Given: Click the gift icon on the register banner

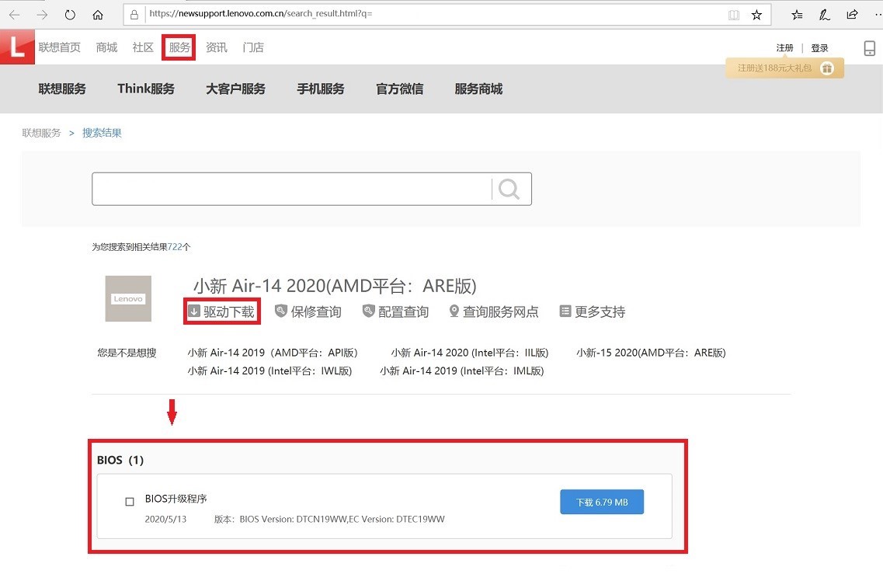Looking at the screenshot, I should pos(826,68).
